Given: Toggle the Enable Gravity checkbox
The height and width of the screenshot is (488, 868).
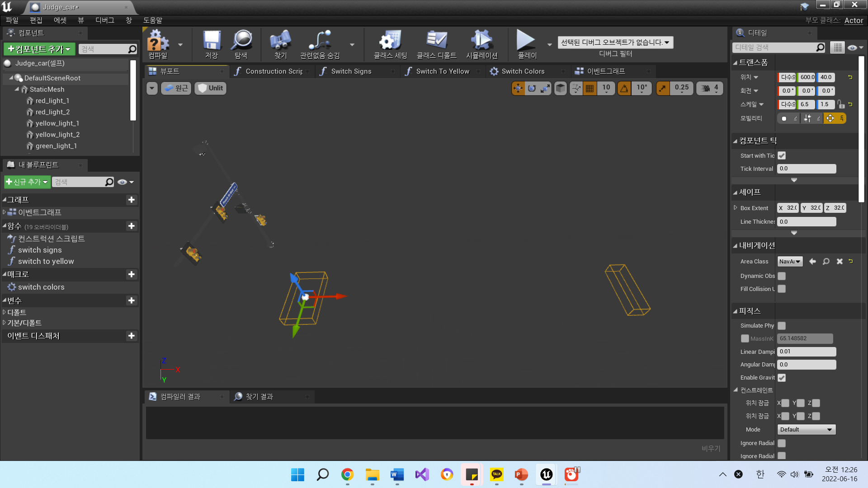Looking at the screenshot, I should tap(782, 378).
